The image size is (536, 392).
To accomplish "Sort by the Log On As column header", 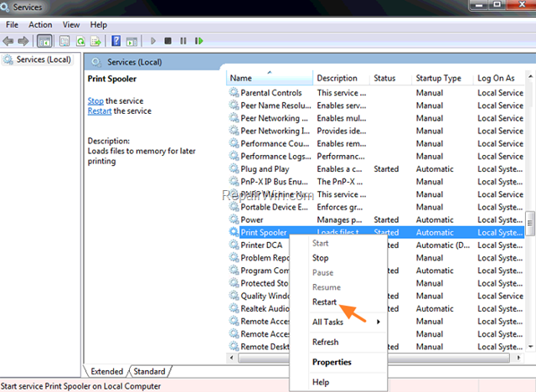I will 498,78.
